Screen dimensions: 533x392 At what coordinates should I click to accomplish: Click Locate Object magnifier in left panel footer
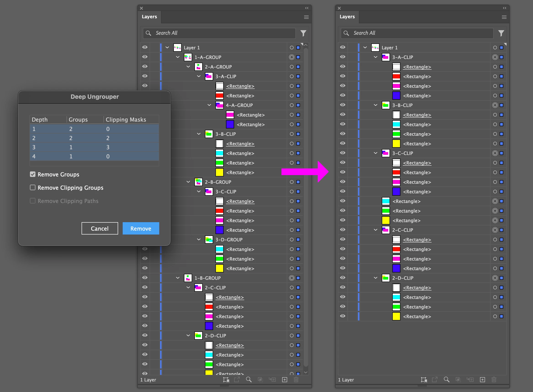click(x=249, y=380)
